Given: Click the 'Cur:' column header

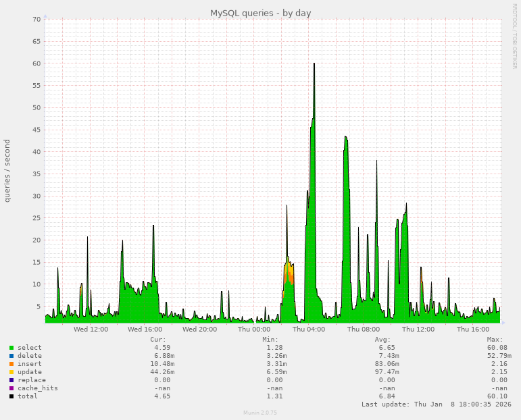Looking at the screenshot, I should pyautogui.click(x=158, y=340).
